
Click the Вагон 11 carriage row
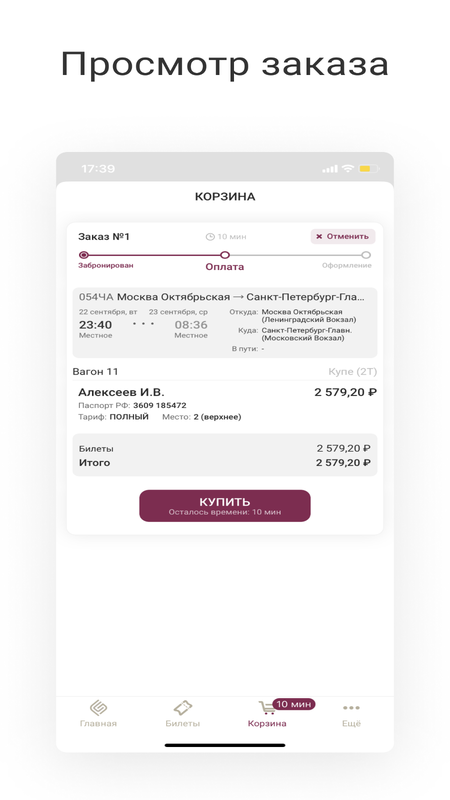point(224,372)
